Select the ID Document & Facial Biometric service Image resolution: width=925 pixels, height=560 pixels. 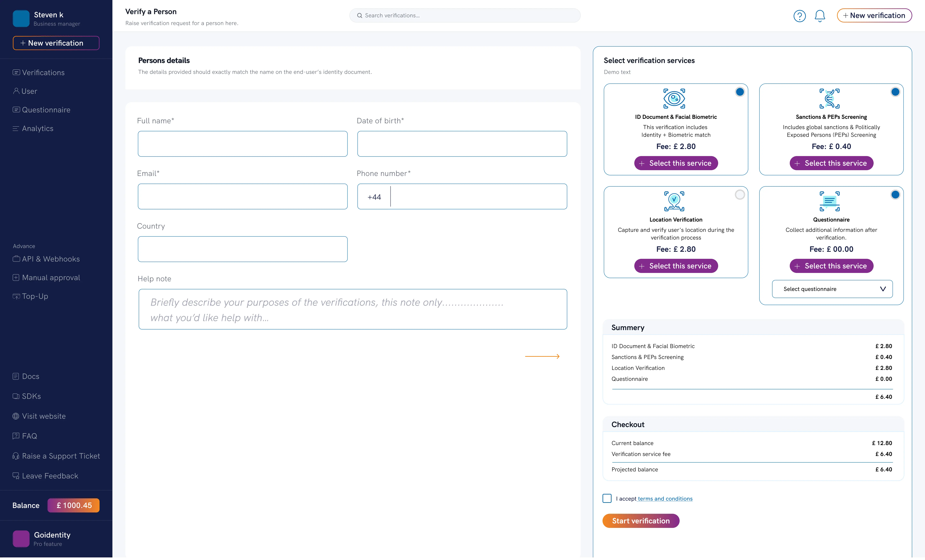coord(676,163)
